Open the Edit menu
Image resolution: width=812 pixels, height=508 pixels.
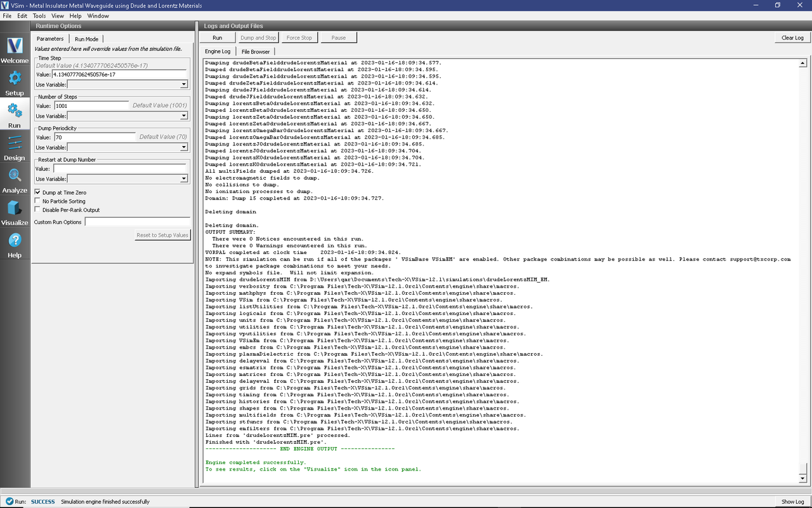click(22, 15)
